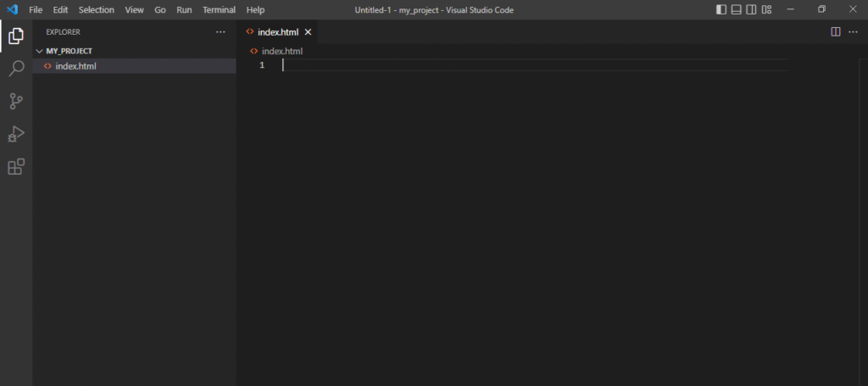Open the Run and Debug view
The image size is (868, 386).
coord(15,134)
